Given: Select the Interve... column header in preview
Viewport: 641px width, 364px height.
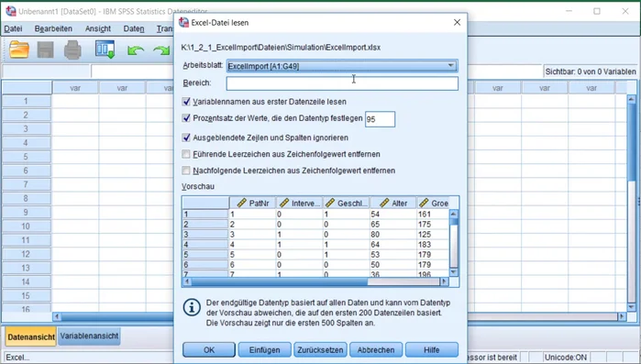Looking at the screenshot, I should click(x=300, y=203).
